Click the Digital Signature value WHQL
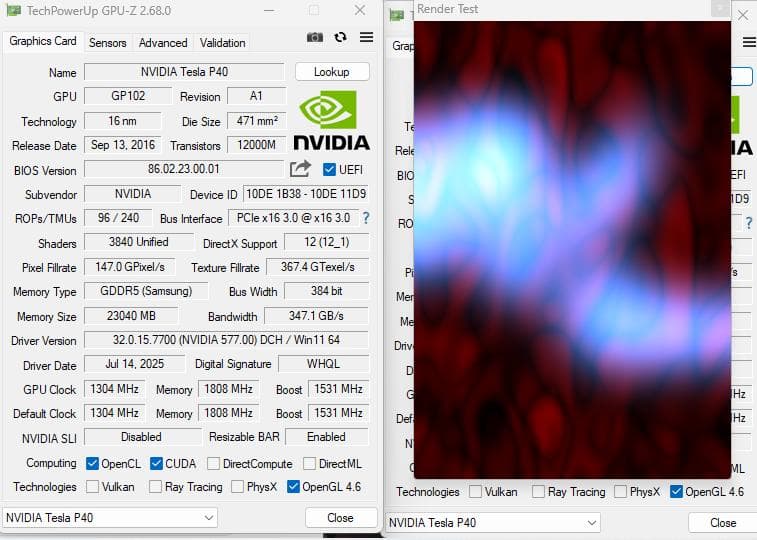This screenshot has height=540, width=757. tap(323, 364)
